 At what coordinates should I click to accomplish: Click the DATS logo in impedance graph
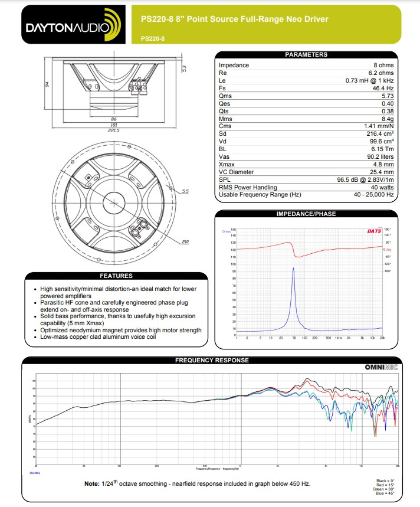[x=374, y=231]
